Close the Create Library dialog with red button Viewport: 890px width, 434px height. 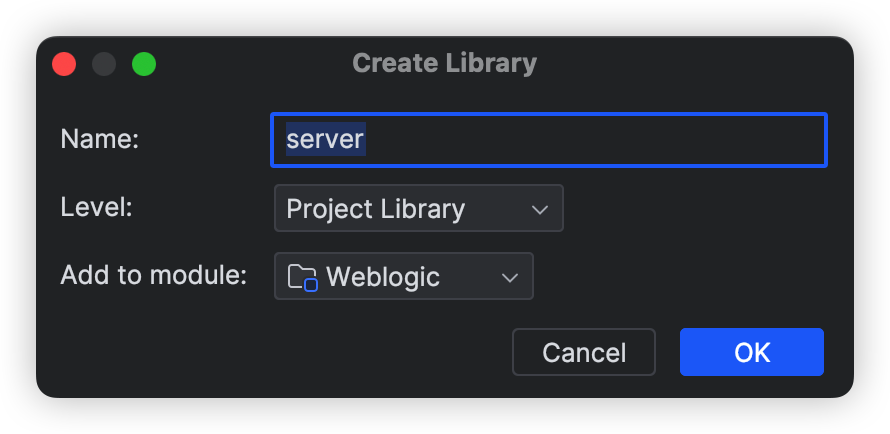point(64,64)
